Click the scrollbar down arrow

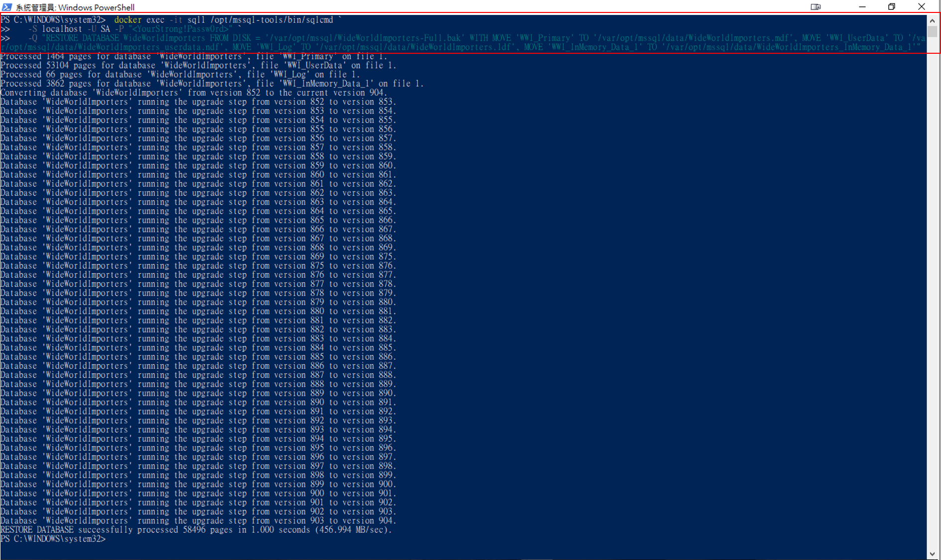tap(932, 554)
